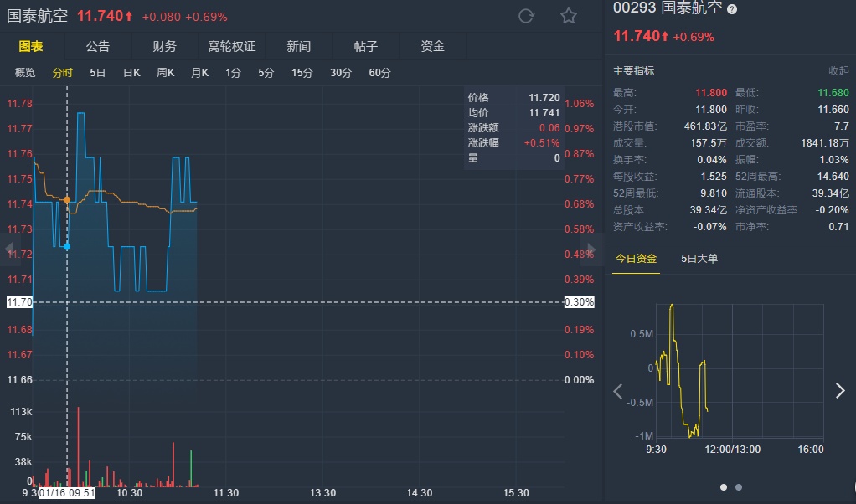This screenshot has height=504, width=856.
Task: Switch to the 财务 tab
Action: 165,46
